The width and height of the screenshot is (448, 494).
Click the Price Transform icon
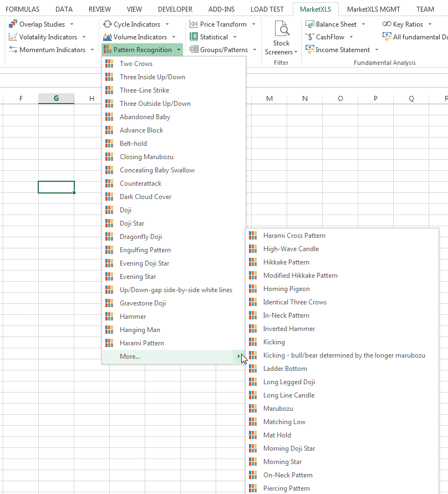pyautogui.click(x=194, y=24)
